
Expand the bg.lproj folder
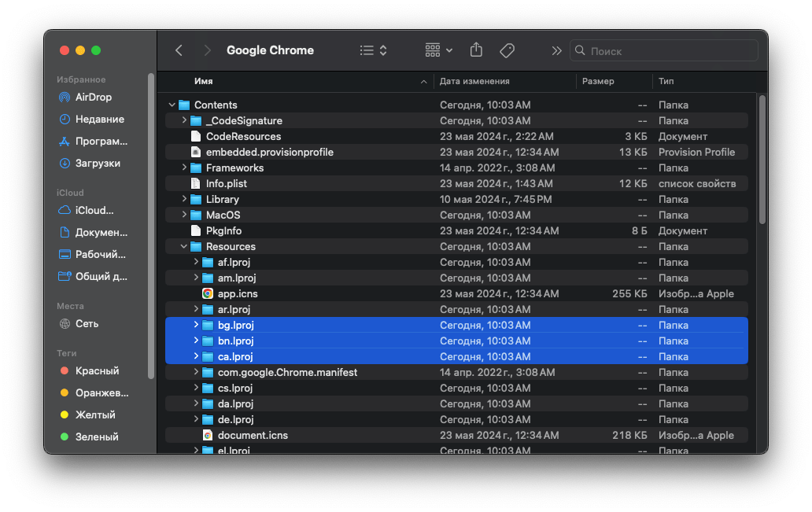click(196, 325)
